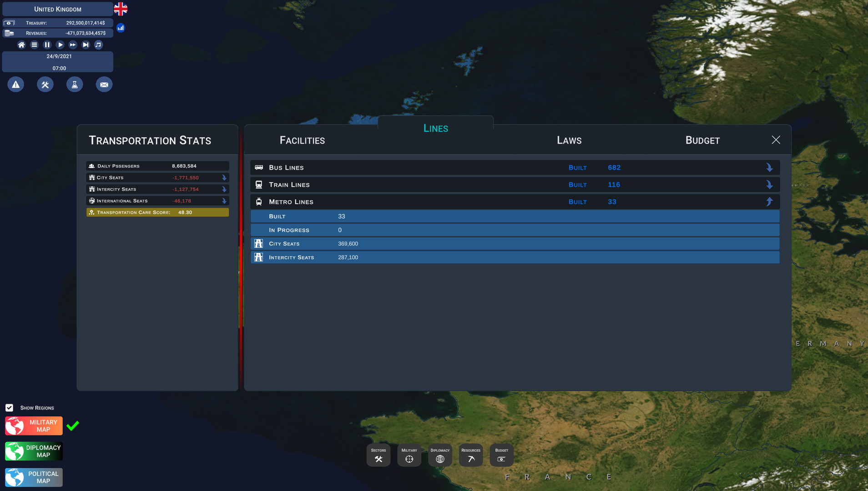The width and height of the screenshot is (868, 491).
Task: Expand the Train Lines row arrow
Action: coord(769,185)
